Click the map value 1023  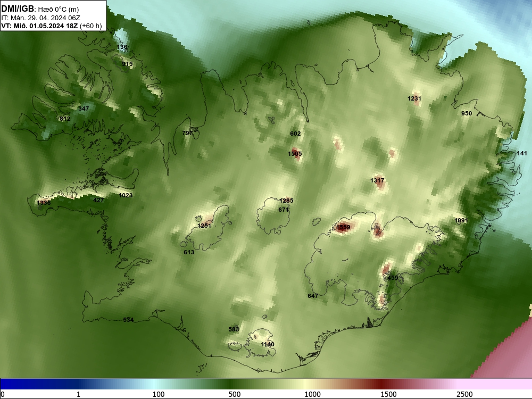click(126, 195)
